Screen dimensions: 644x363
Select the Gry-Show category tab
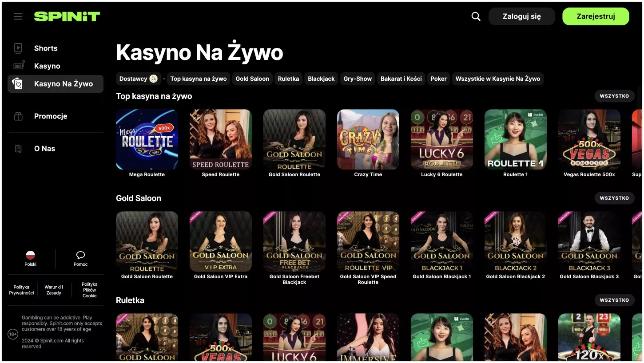(x=358, y=79)
